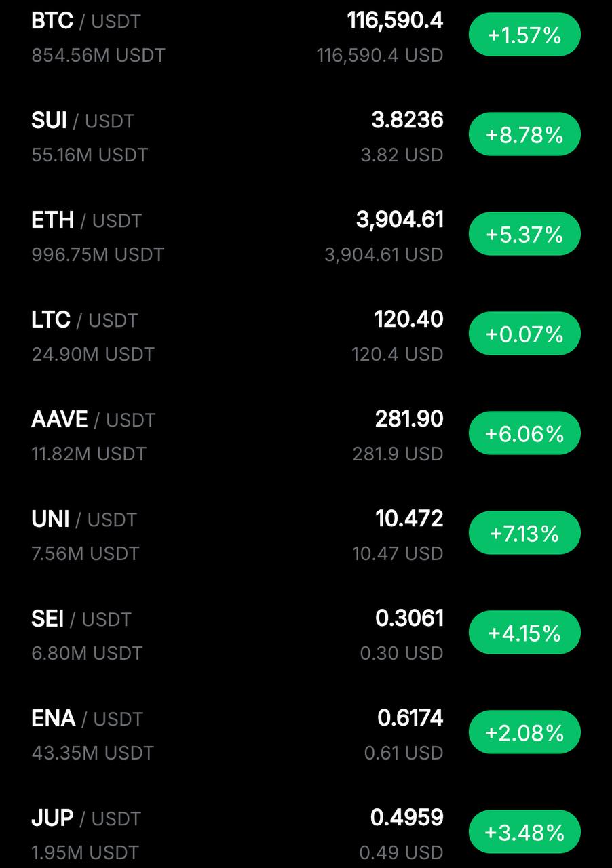Select BTC price 116,590.4
Image resolution: width=612 pixels, height=868 pixels.
coord(396,20)
